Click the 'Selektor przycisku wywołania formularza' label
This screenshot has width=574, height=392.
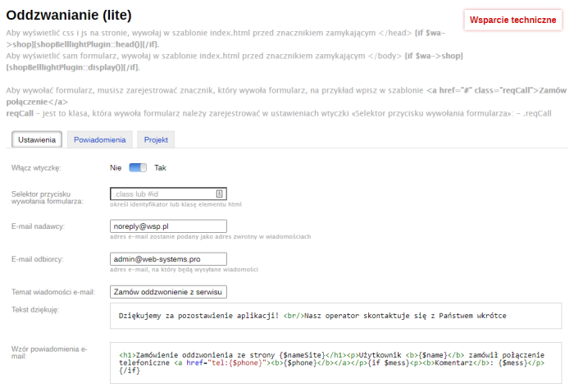[48, 197]
